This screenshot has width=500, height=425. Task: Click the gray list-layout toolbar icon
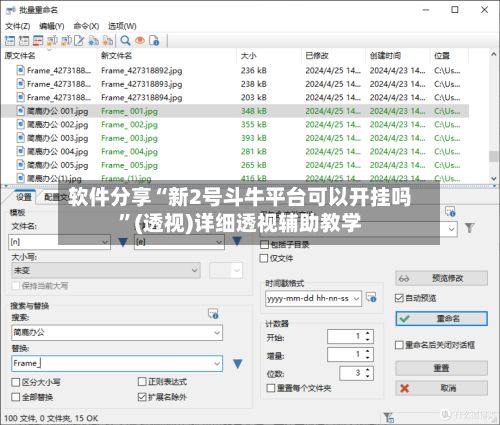point(24,41)
